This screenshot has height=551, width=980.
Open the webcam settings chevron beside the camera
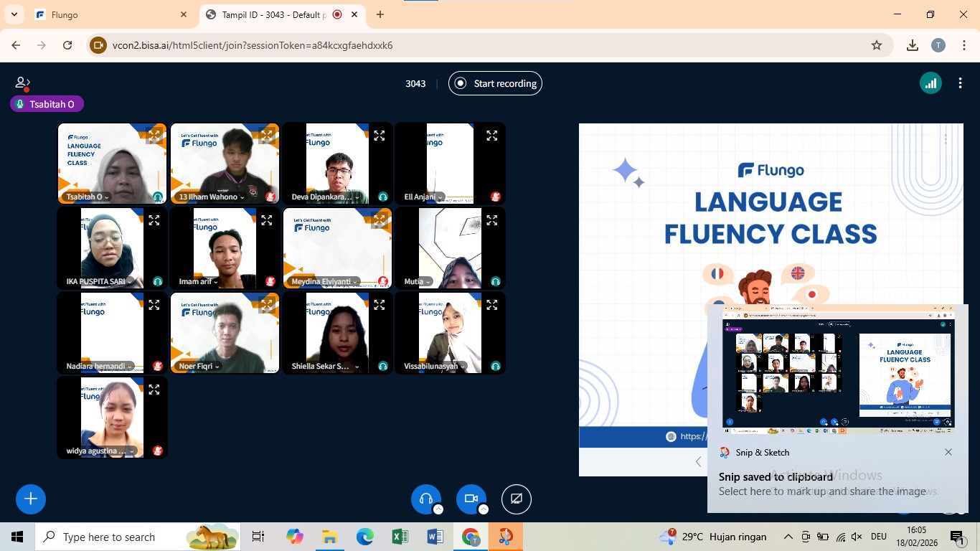pos(484,509)
